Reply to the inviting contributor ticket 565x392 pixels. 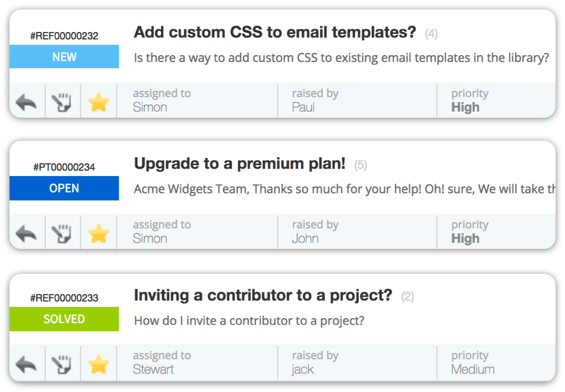pos(26,364)
